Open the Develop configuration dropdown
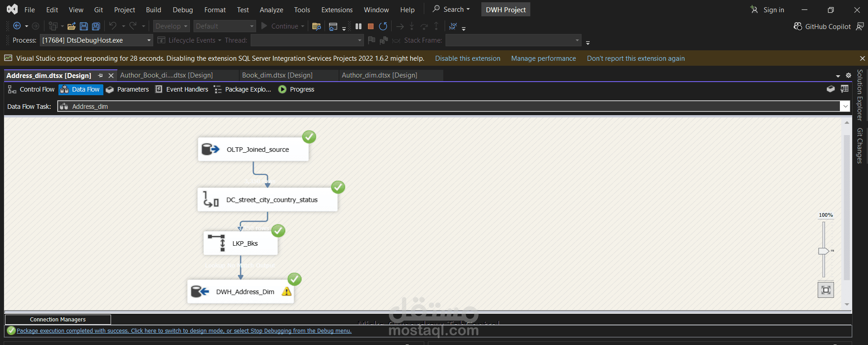 tap(171, 26)
